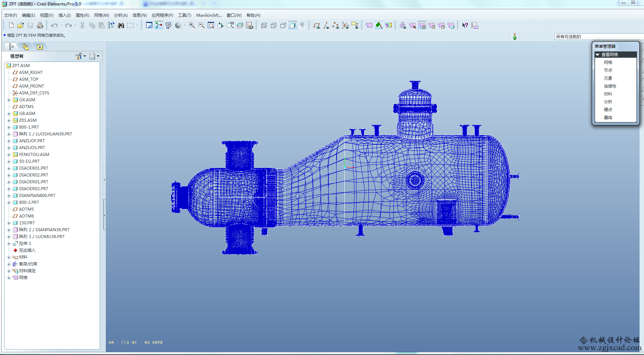Image resolution: width=644 pixels, height=355 pixels.
Task: Click the Regenerate model icon
Action: pyautogui.click(x=111, y=25)
